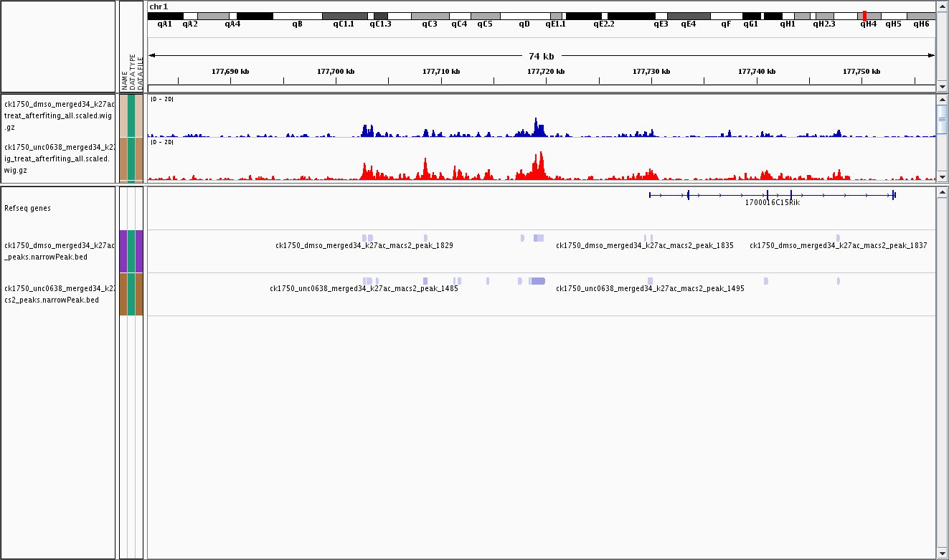Select the ck1750_unc0638 wig.gz track name
The image size is (949, 560).
coord(58,158)
